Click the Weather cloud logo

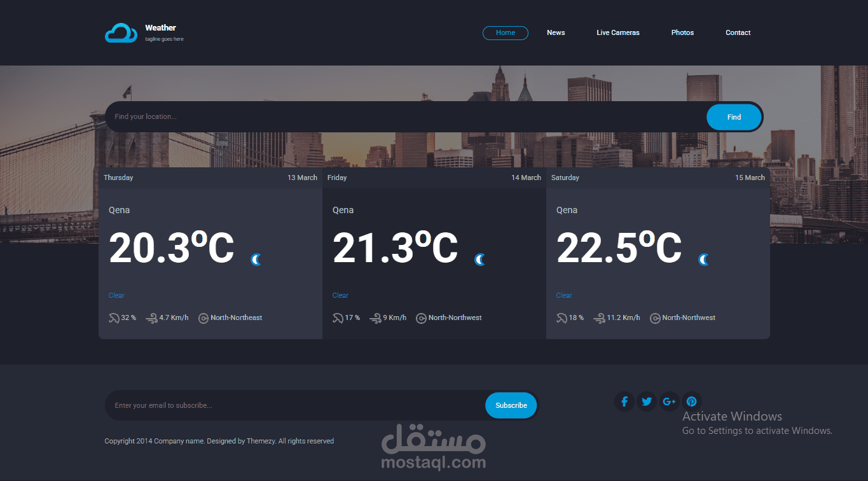tap(120, 32)
